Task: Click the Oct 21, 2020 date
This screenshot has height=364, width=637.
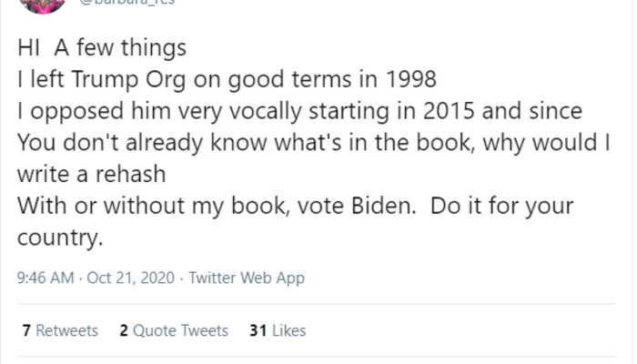Action: (x=125, y=278)
